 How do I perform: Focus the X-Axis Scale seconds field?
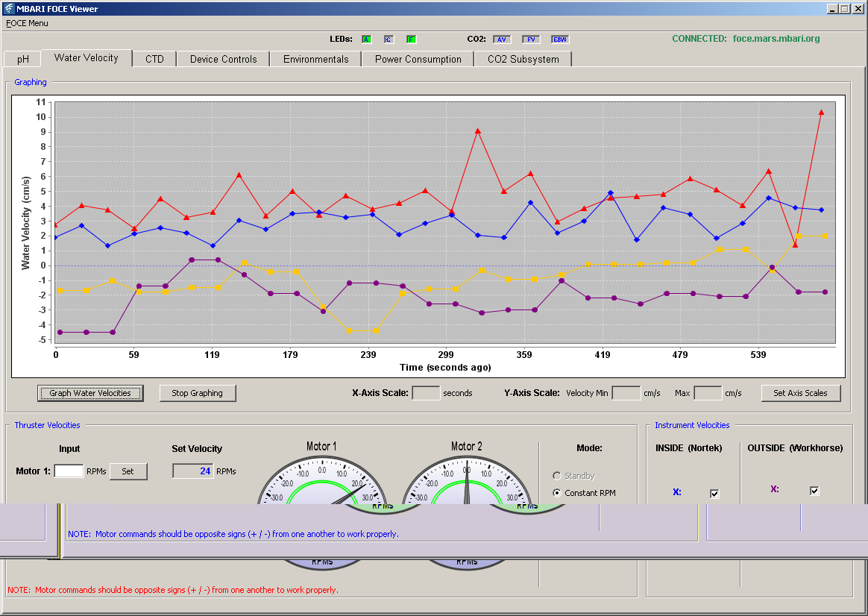pos(427,393)
